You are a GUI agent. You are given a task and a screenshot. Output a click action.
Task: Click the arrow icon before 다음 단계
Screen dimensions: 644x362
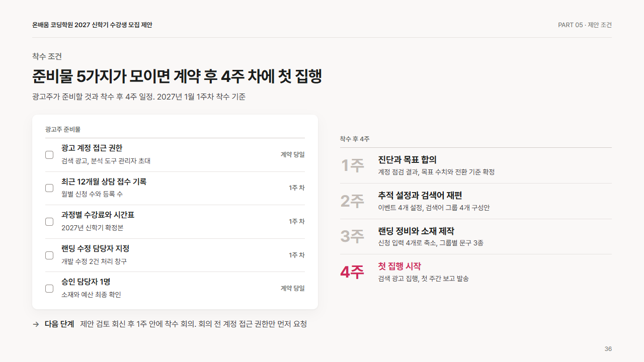[36, 324]
